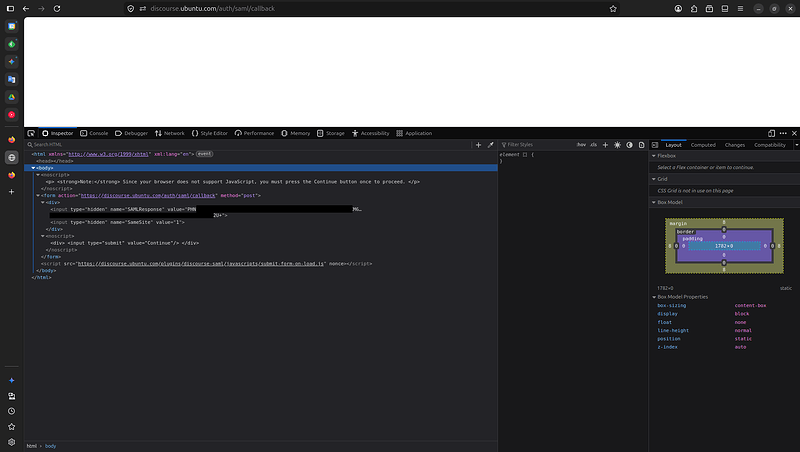800x452 pixels.
Task: Create a new node in the markup
Action: [x=478, y=145]
